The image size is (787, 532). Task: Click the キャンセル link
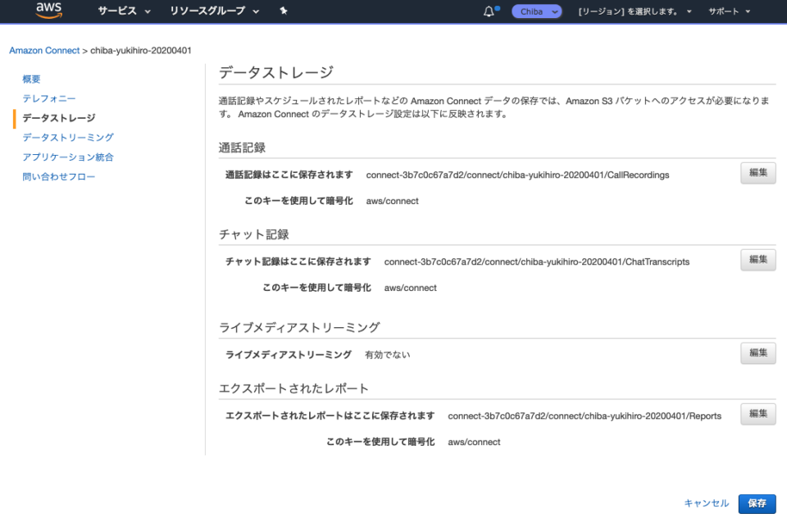tap(706, 502)
